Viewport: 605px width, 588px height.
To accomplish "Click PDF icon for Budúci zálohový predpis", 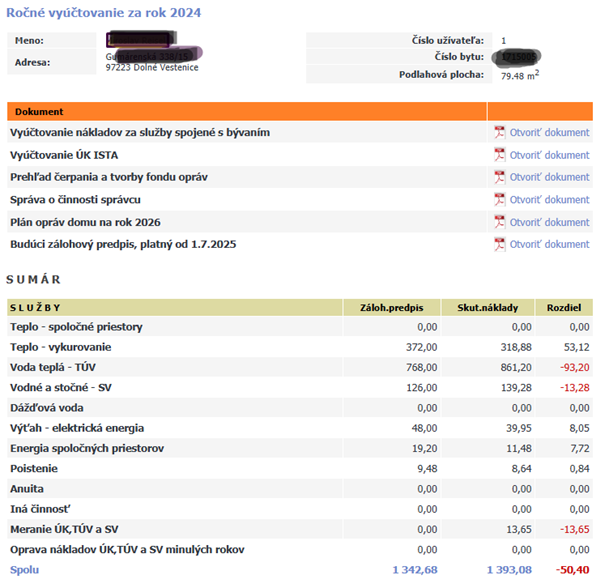I will tap(500, 244).
